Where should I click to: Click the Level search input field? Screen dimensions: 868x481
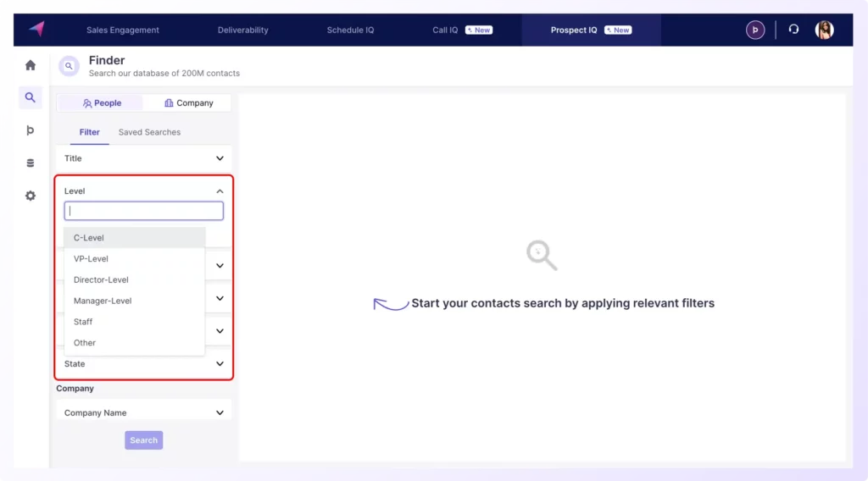click(144, 211)
